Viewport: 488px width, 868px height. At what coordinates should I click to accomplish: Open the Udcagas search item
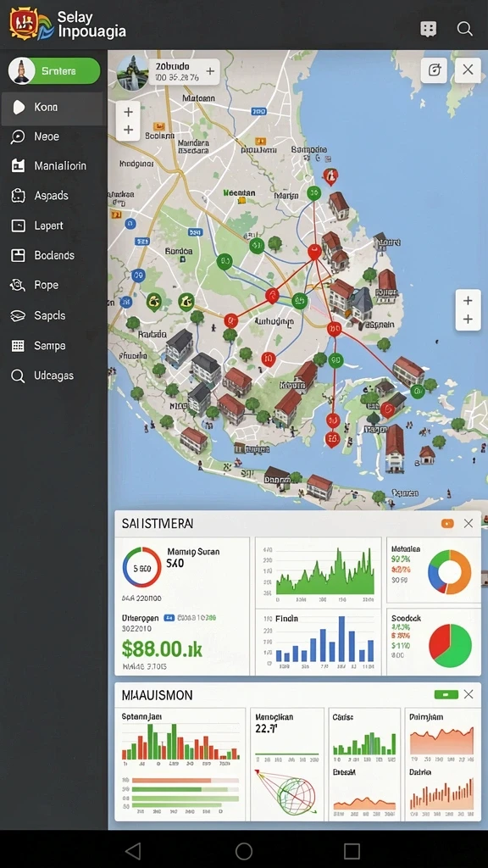tap(53, 376)
